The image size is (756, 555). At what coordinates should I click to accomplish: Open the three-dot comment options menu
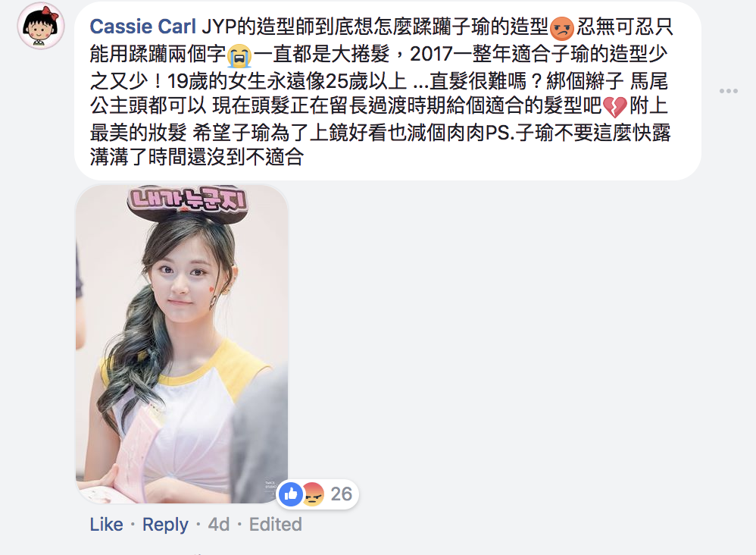728,91
